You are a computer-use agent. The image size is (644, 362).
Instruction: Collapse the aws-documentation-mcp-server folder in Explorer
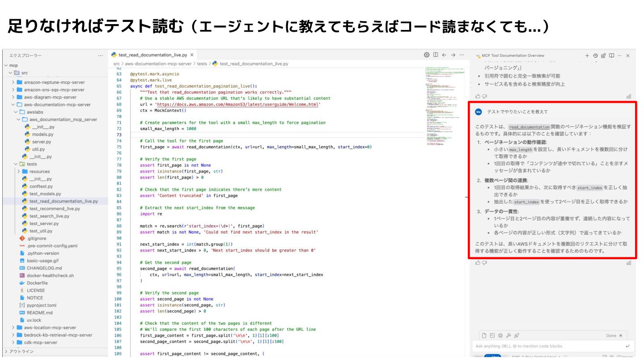click(x=13, y=105)
